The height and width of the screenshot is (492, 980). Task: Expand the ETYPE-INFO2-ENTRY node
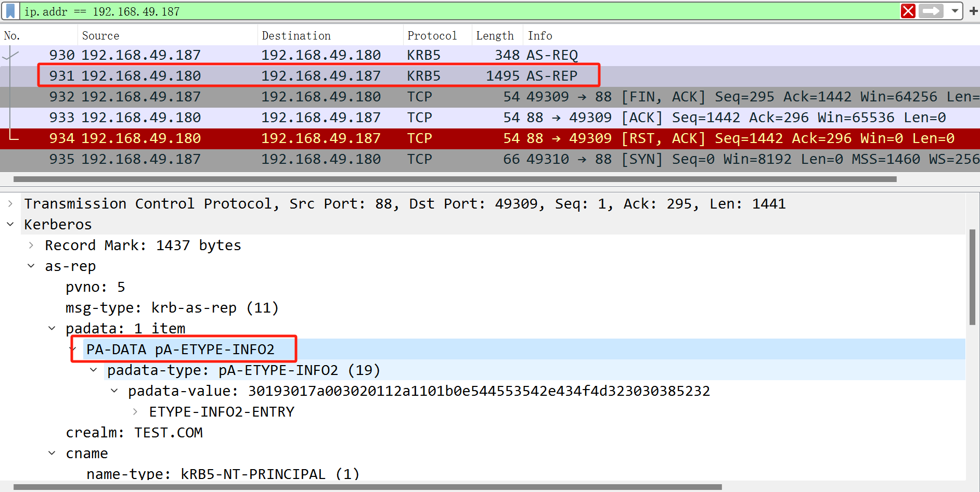[x=135, y=412]
